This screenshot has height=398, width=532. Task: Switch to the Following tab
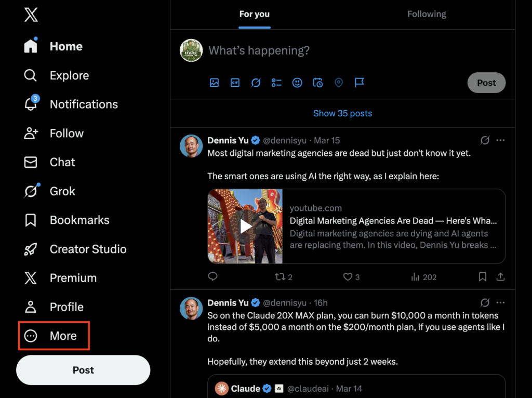pos(427,15)
